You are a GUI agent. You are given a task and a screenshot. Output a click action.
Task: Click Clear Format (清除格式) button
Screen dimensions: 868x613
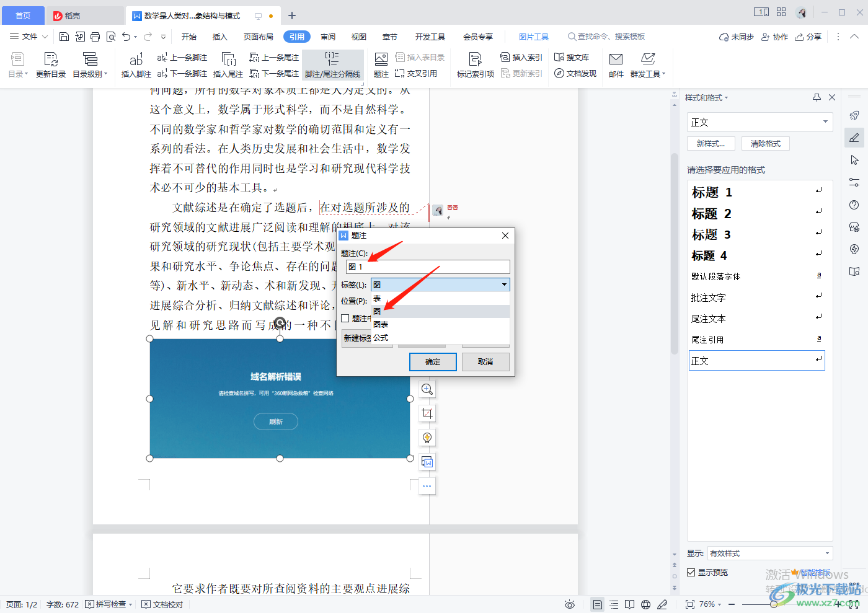pos(766,143)
